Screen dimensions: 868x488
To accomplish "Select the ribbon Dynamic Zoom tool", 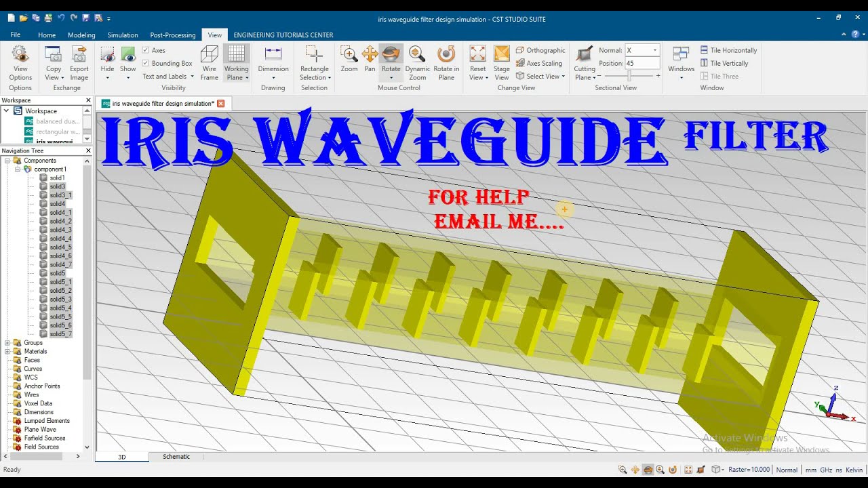I will pos(418,62).
